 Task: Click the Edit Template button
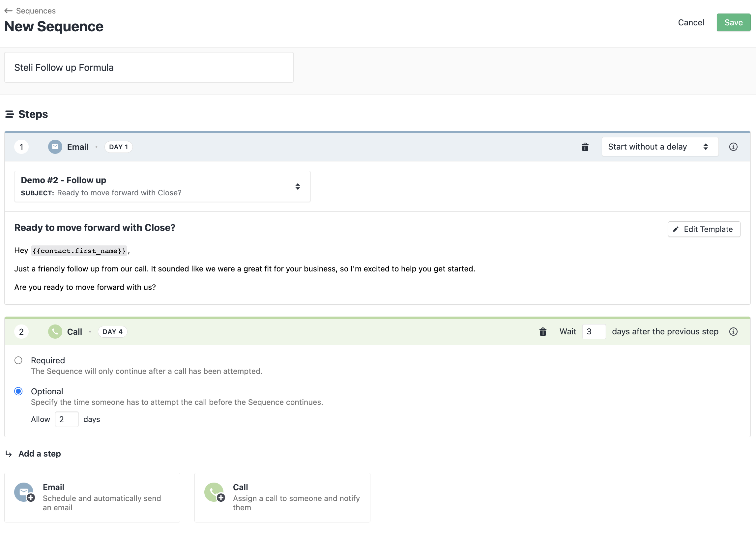(704, 229)
